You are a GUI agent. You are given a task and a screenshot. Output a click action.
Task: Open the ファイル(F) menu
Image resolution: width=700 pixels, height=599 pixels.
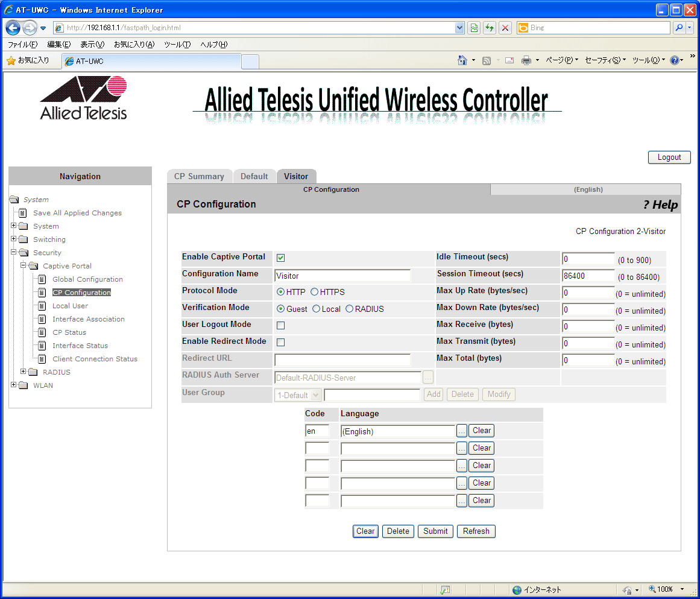23,44
